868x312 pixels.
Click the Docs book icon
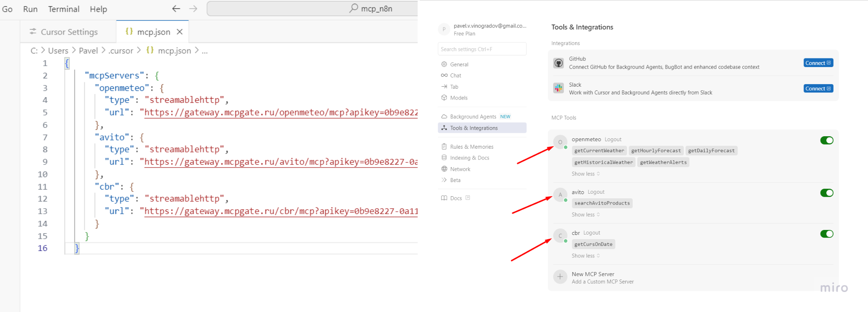[444, 198]
